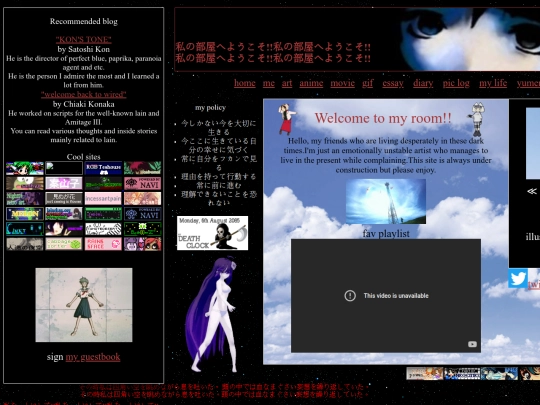
Task: Open the essay navigation link
Action: tap(393, 83)
